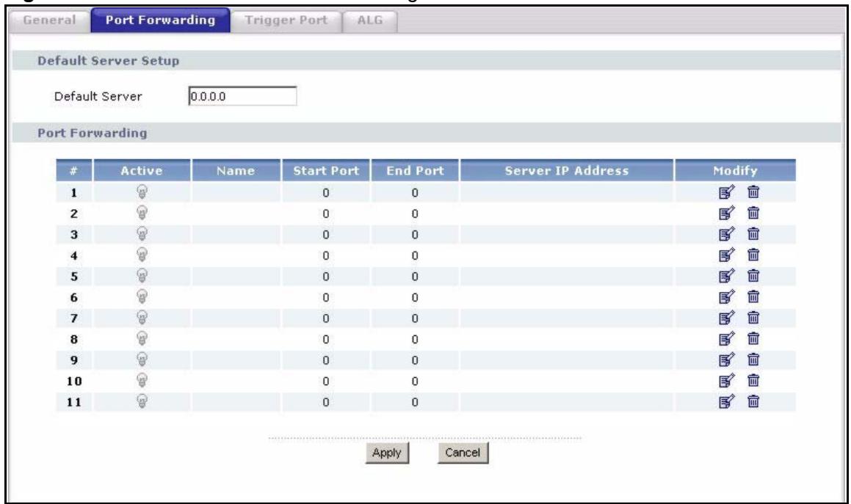Click the Active column header
The image size is (851, 504).
coord(142,170)
